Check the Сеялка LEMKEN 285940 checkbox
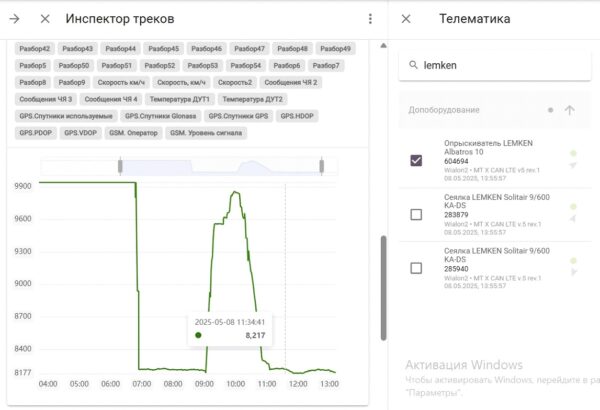This screenshot has height=410, width=600. pyautogui.click(x=416, y=268)
